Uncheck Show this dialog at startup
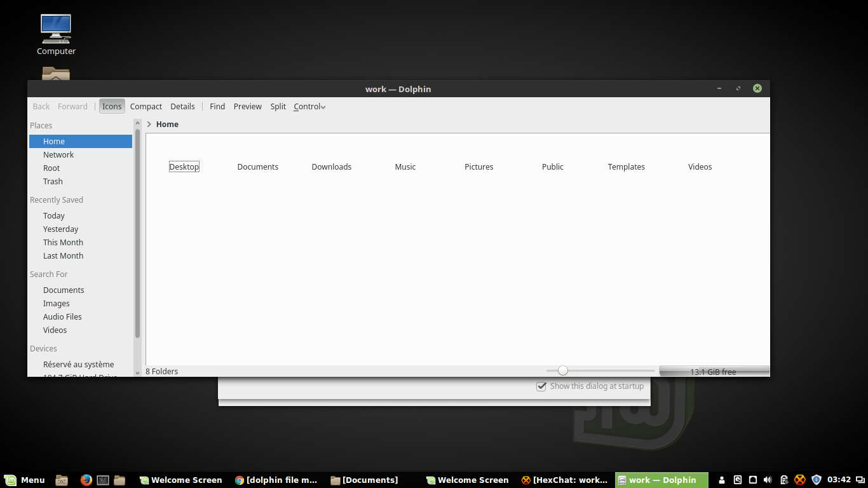This screenshot has width=868, height=488. click(541, 386)
